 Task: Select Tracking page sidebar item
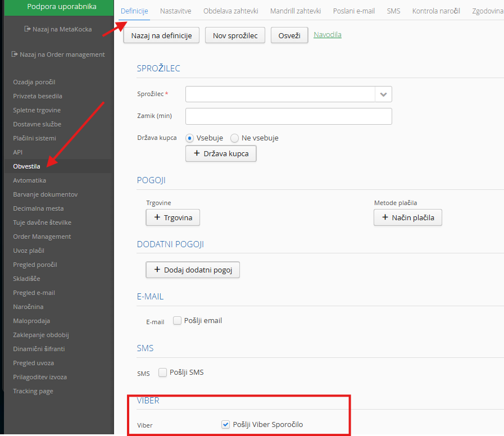(33, 391)
